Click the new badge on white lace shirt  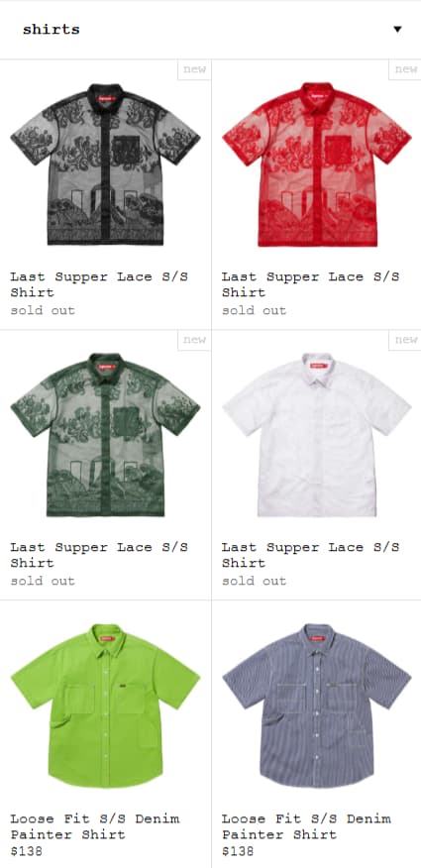[405, 340]
